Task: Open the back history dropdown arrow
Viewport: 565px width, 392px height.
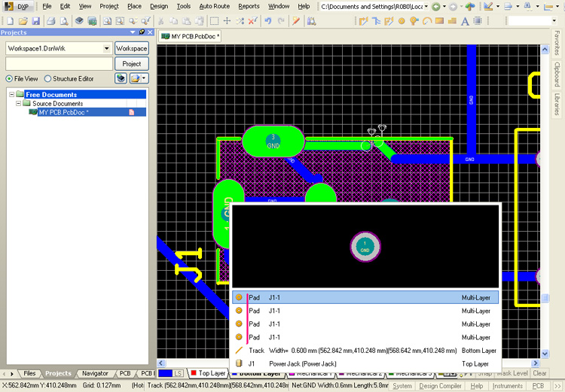Action: (x=444, y=7)
